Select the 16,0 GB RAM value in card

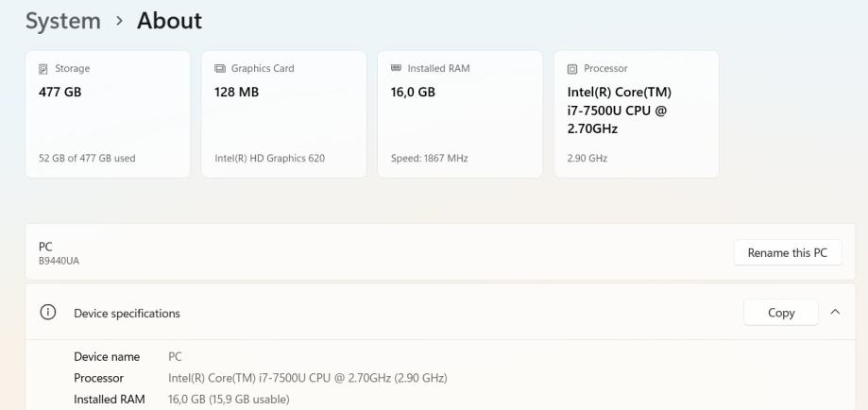coord(413,93)
